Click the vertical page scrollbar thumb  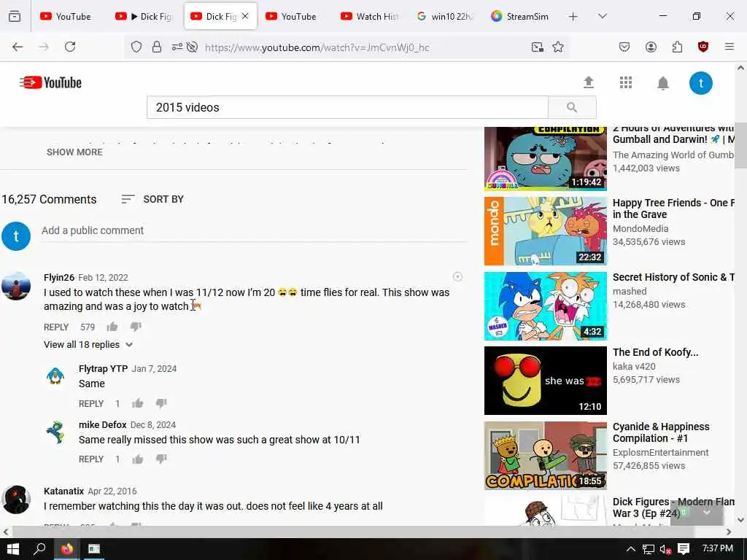point(740,145)
